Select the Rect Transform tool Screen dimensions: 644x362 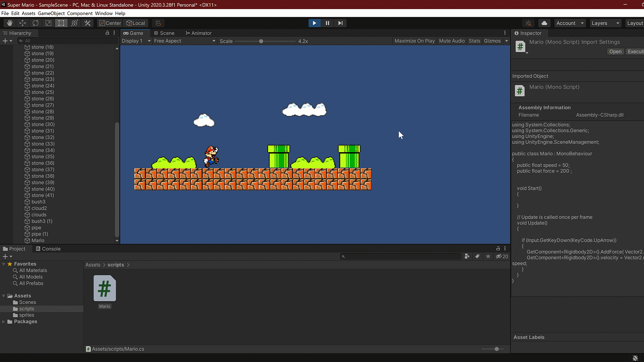point(61,23)
